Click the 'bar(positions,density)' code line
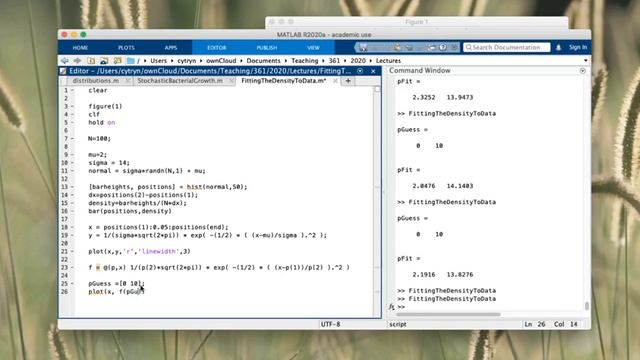The height and width of the screenshot is (360, 640). [130, 211]
